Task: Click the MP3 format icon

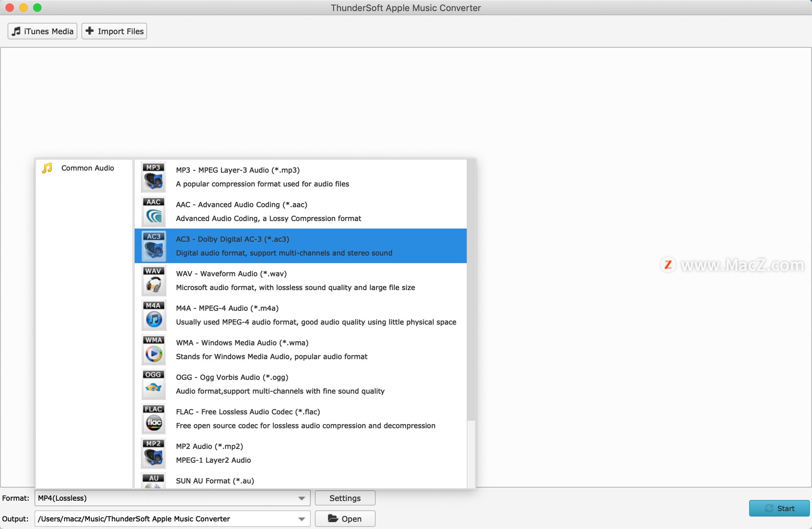Action: coord(153,177)
